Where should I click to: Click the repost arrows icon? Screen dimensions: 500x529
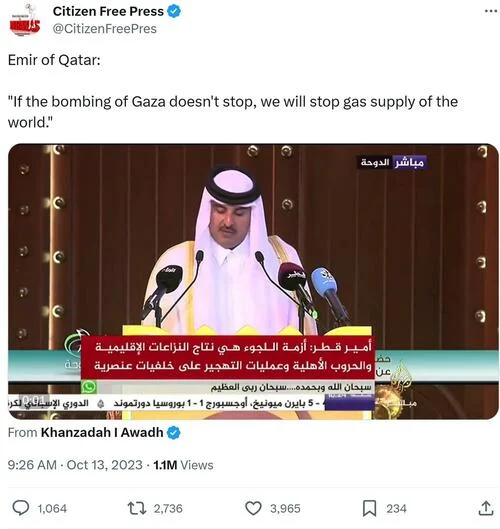coord(137,508)
